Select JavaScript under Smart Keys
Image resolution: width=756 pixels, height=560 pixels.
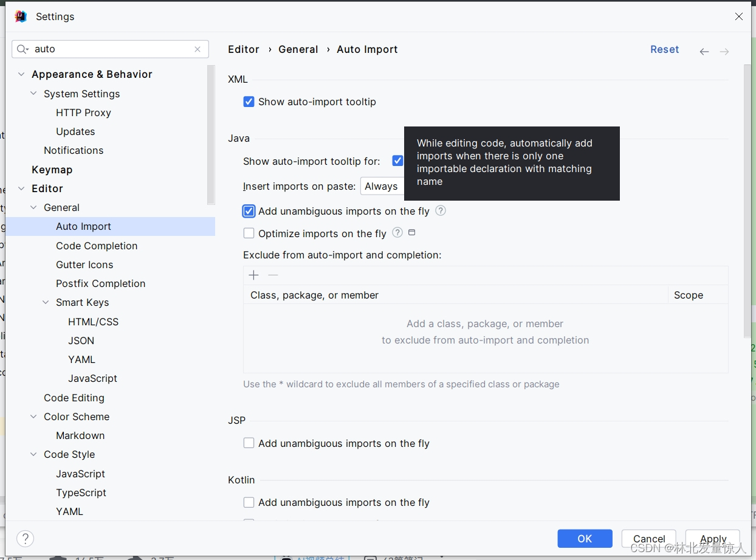click(x=92, y=378)
